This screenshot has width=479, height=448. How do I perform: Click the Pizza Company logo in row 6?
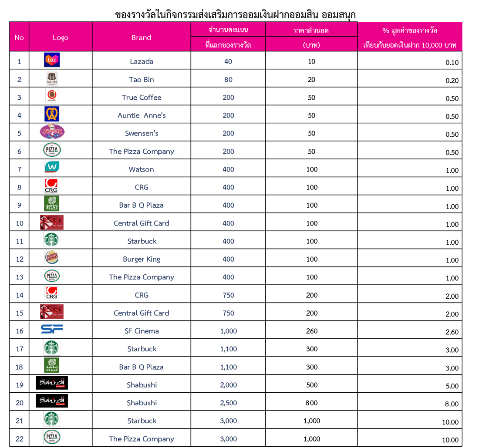click(x=52, y=150)
